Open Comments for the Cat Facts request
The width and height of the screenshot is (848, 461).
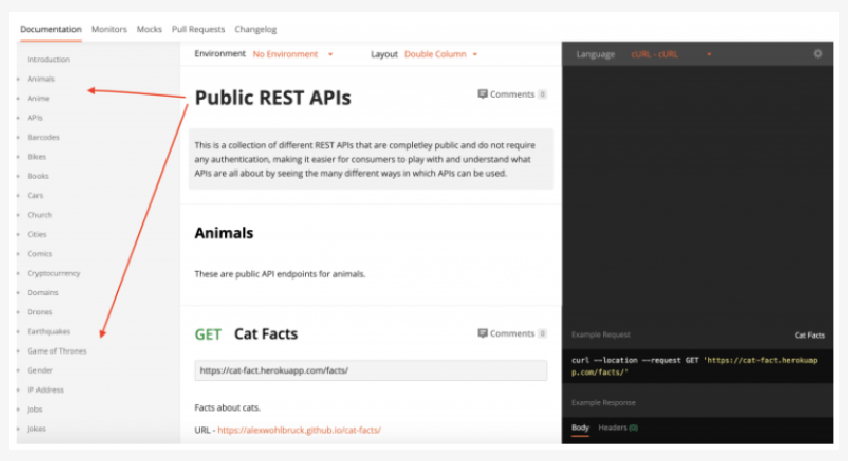[x=511, y=334]
